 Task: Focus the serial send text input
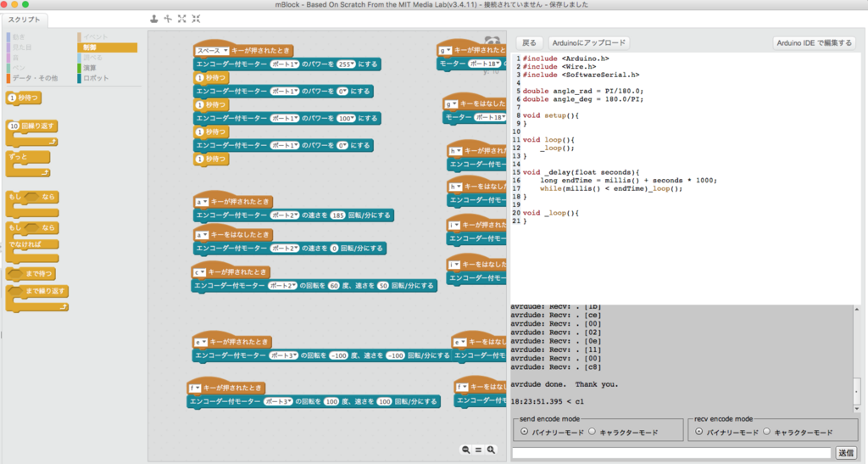(x=671, y=453)
